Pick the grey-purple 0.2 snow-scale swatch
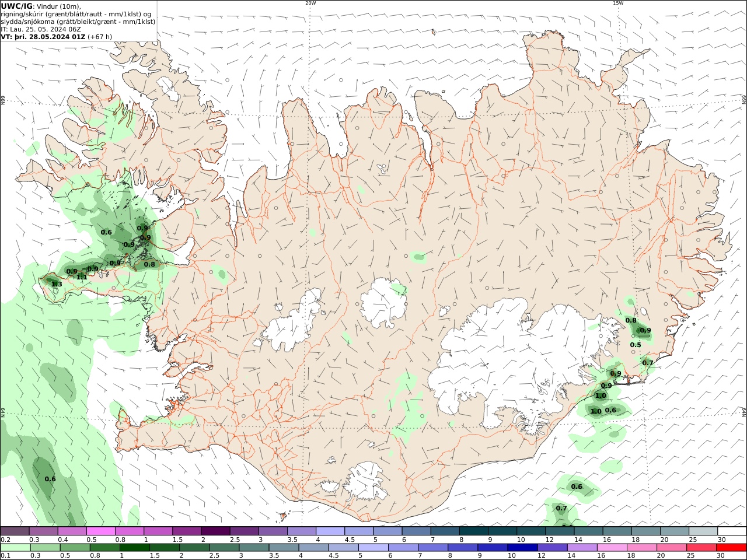 pos(15,531)
